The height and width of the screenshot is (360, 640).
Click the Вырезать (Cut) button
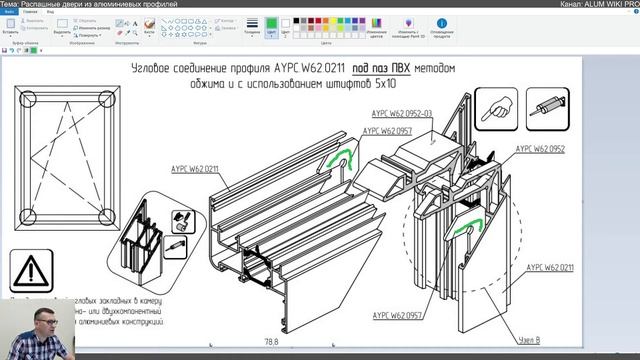pos(32,20)
